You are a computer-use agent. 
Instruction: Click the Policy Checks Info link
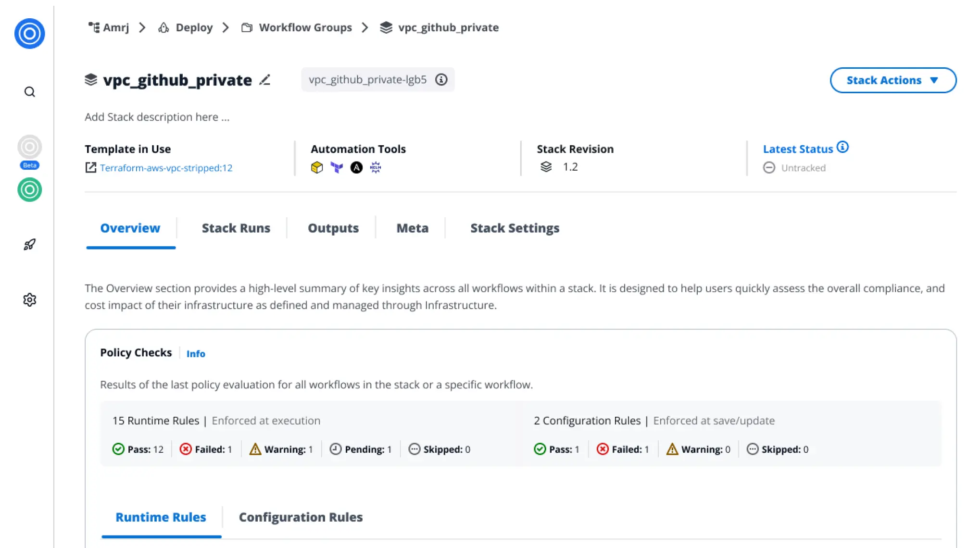click(195, 354)
